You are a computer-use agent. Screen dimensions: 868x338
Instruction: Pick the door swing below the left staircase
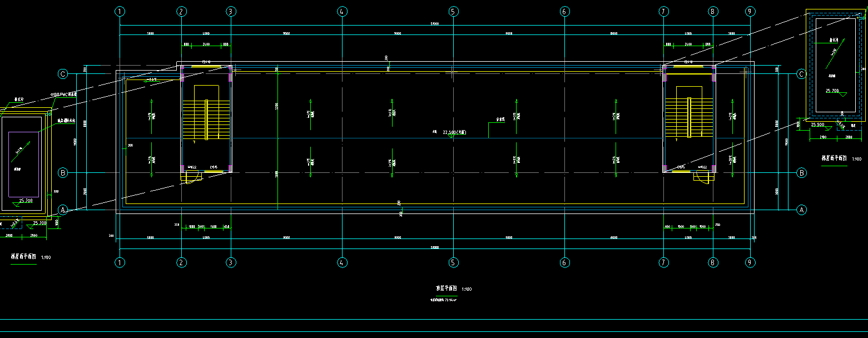click(190, 178)
